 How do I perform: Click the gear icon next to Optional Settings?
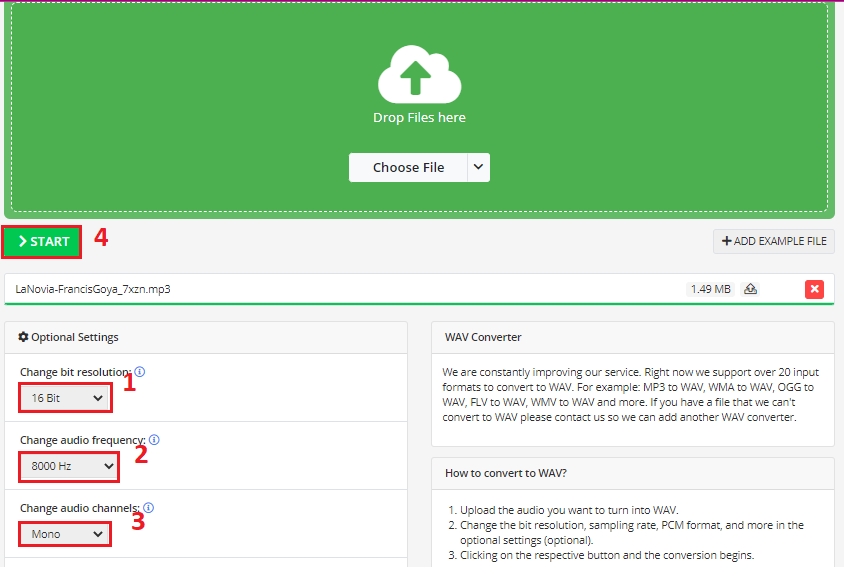(x=24, y=338)
